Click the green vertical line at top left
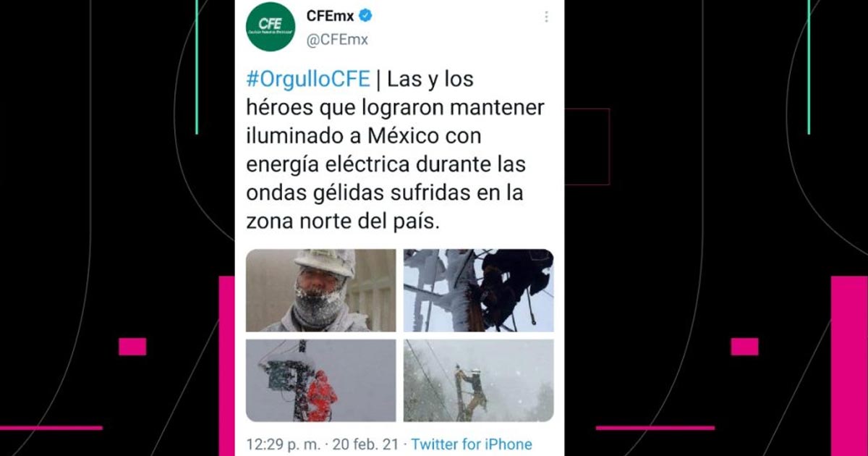The image size is (868, 456). click(x=197, y=67)
